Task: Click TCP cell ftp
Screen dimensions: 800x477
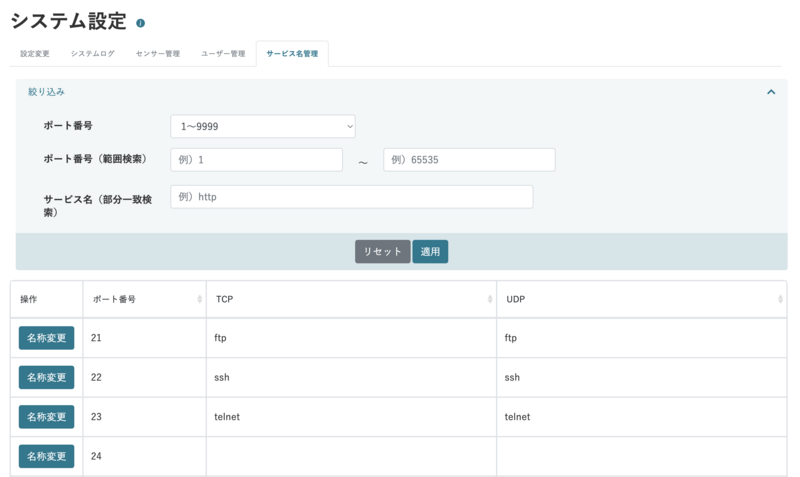Action: (x=352, y=338)
